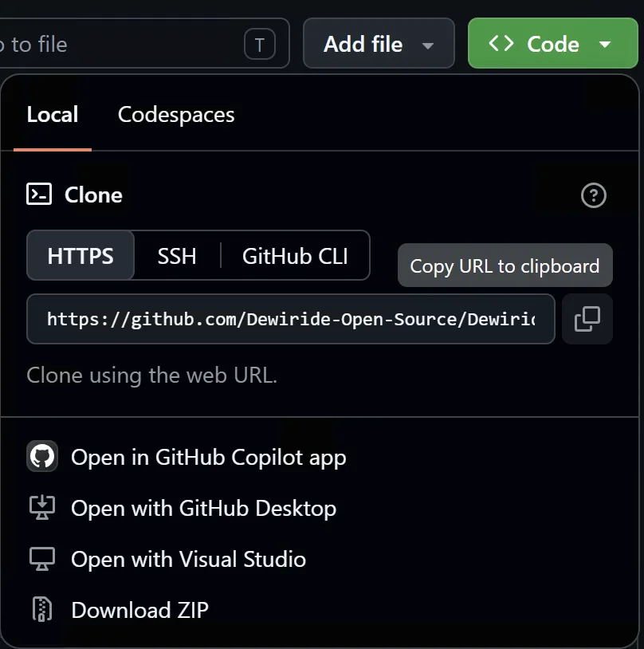Click 'Clone using the web URL.' text
644x649 pixels.
(151, 376)
